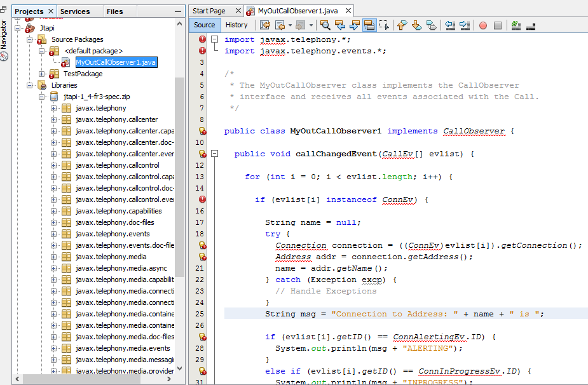Collapse the Libraries tree node

pos(30,85)
